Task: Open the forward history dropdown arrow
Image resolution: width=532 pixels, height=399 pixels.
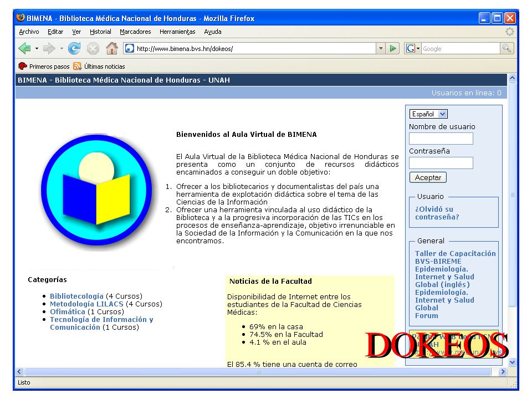Action: [62, 49]
